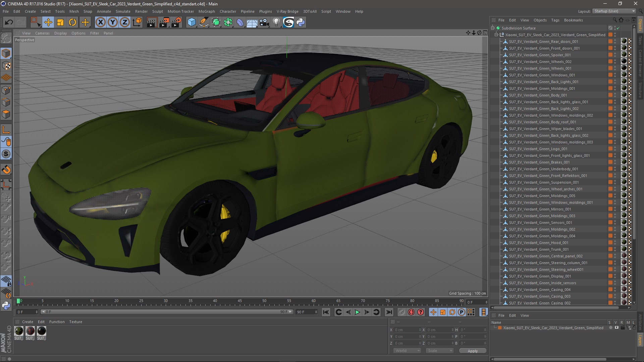Image resolution: width=644 pixels, height=362 pixels.
Task: Click the coordinate system icon
Action: (x=137, y=22)
